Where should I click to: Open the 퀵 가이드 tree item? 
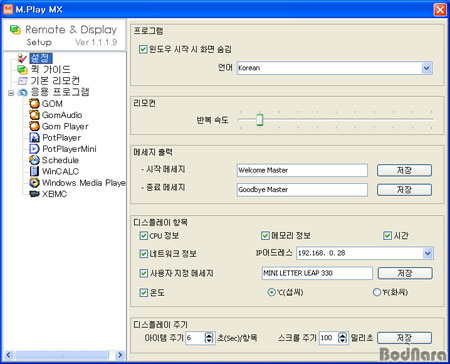(x=50, y=69)
